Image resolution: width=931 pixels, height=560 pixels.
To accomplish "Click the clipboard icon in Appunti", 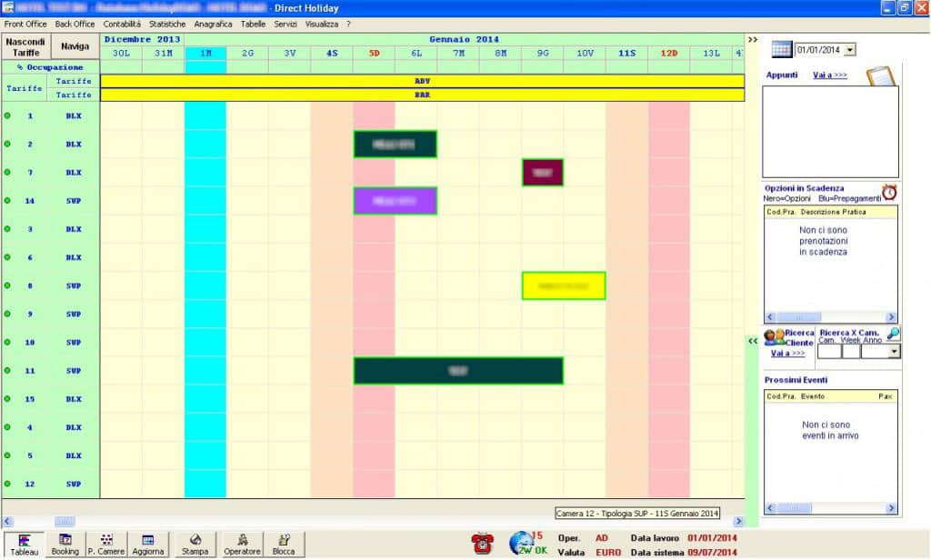I will coord(880,75).
